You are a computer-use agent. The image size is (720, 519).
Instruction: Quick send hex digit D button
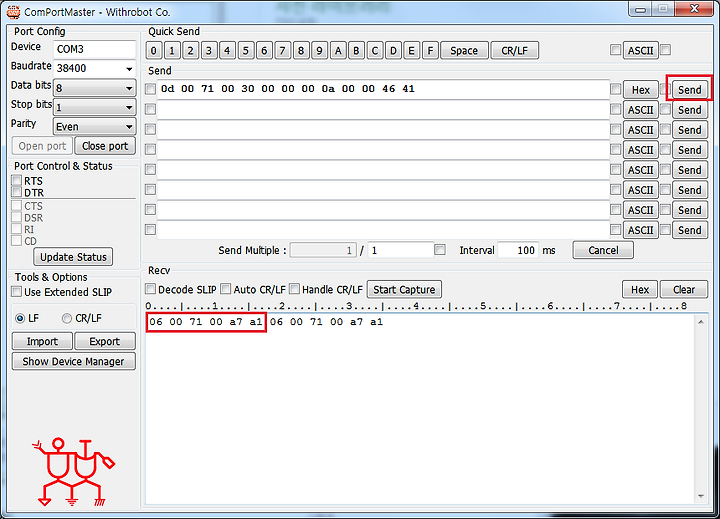tap(393, 51)
